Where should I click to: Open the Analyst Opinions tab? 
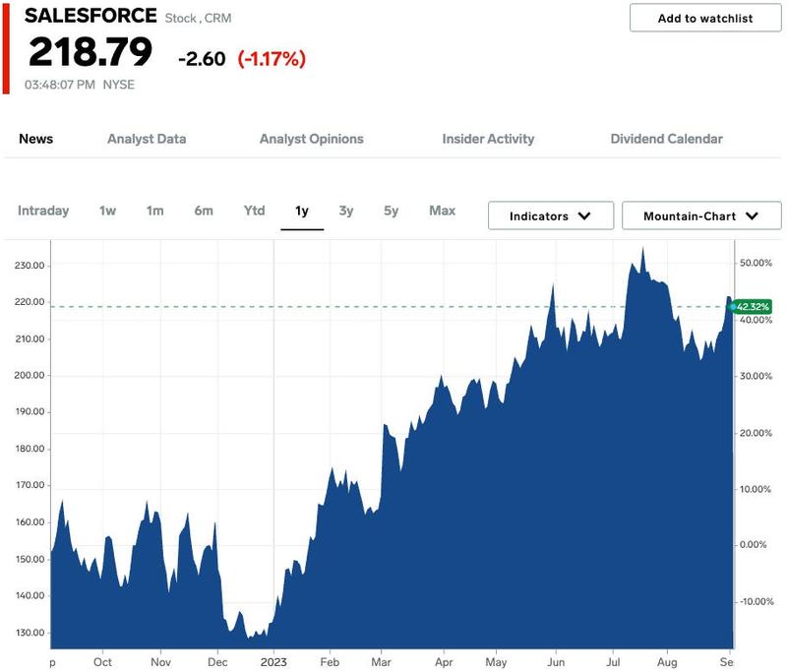tap(311, 139)
